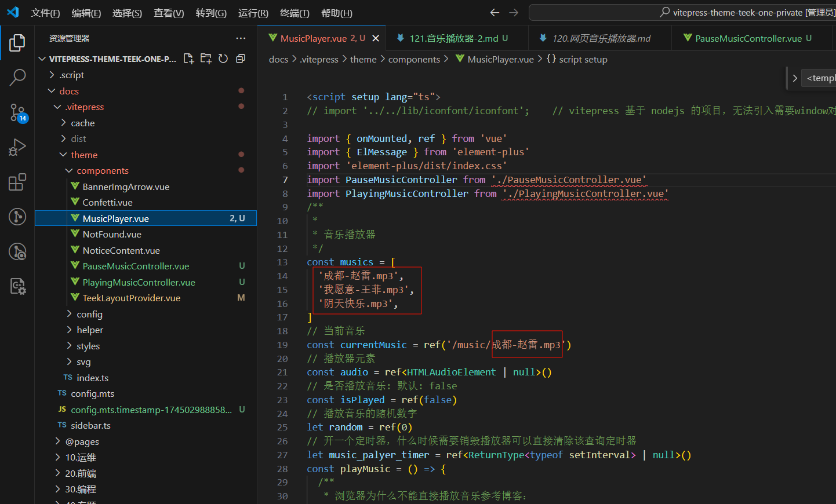Expand the svg folder
The width and height of the screenshot is (836, 504).
146,361
